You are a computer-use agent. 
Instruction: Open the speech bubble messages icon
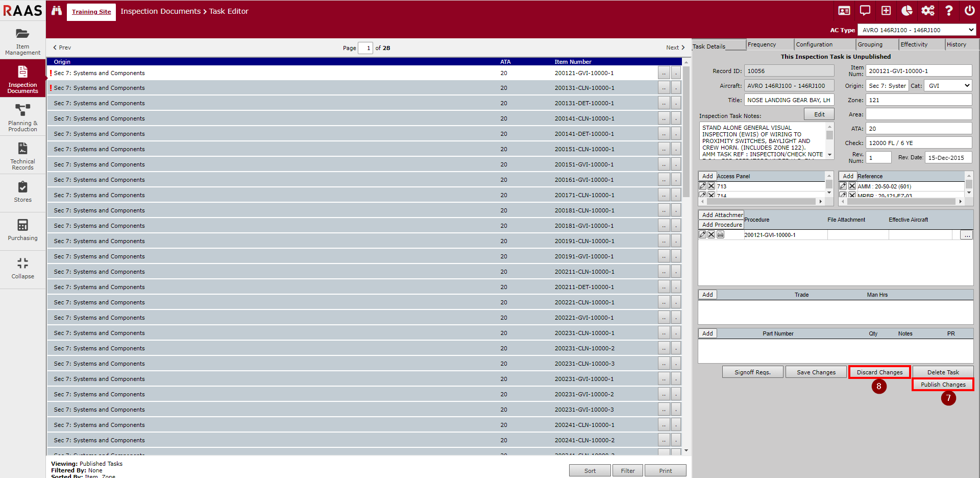point(865,11)
